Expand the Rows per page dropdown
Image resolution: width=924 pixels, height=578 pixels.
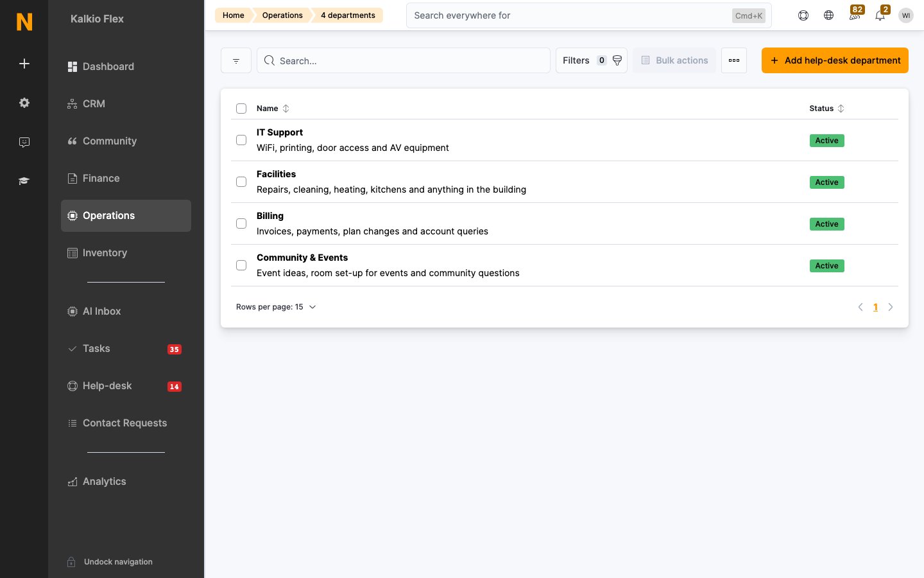(276, 307)
